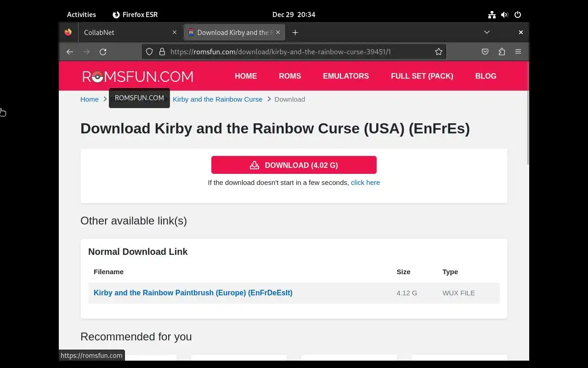The height and width of the screenshot is (368, 588).
Task: Close the Firefox window
Action: click(521, 32)
